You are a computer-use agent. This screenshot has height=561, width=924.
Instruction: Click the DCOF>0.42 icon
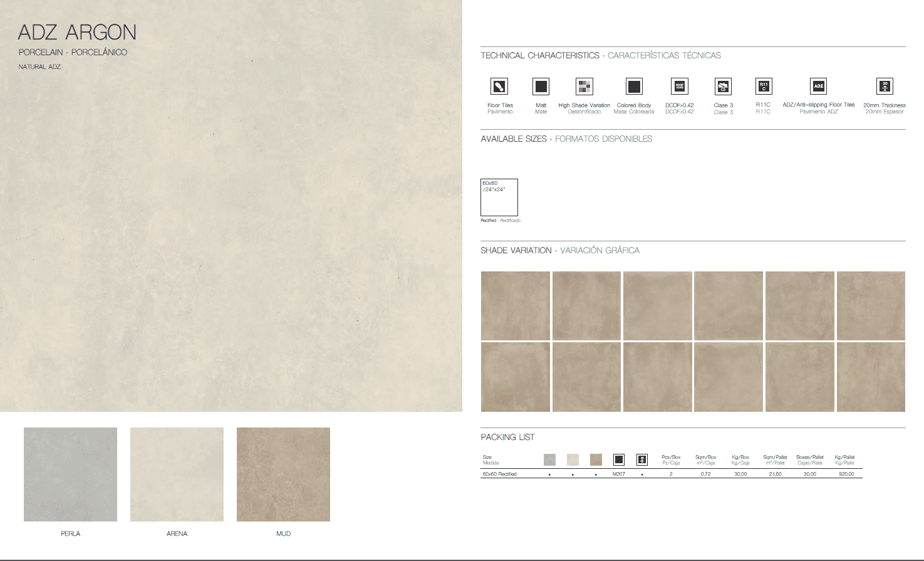point(679,87)
